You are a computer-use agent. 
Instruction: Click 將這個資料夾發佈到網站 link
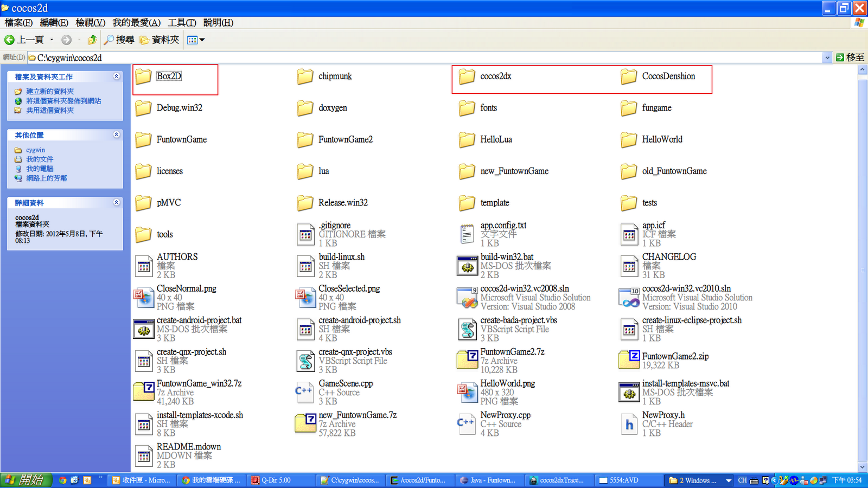coord(63,101)
